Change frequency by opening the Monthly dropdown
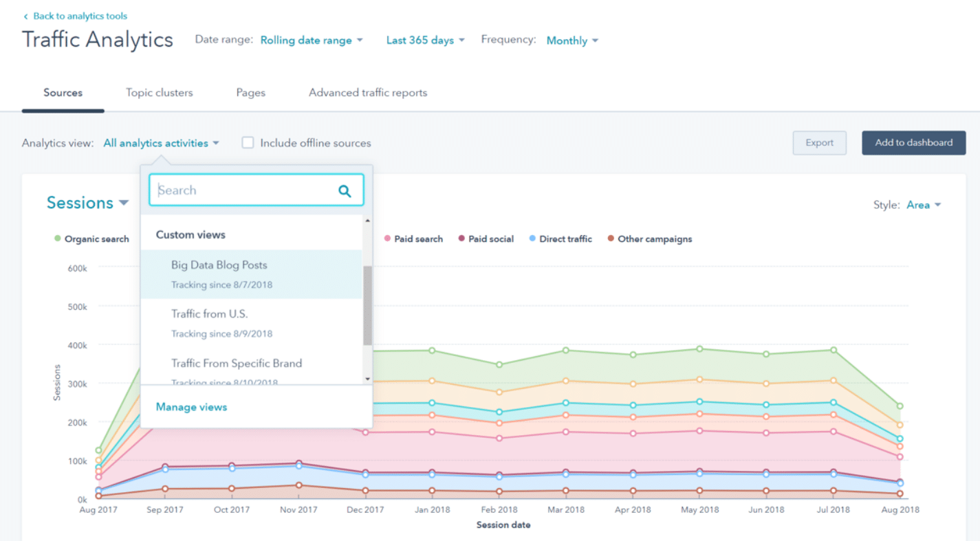 pyautogui.click(x=571, y=41)
